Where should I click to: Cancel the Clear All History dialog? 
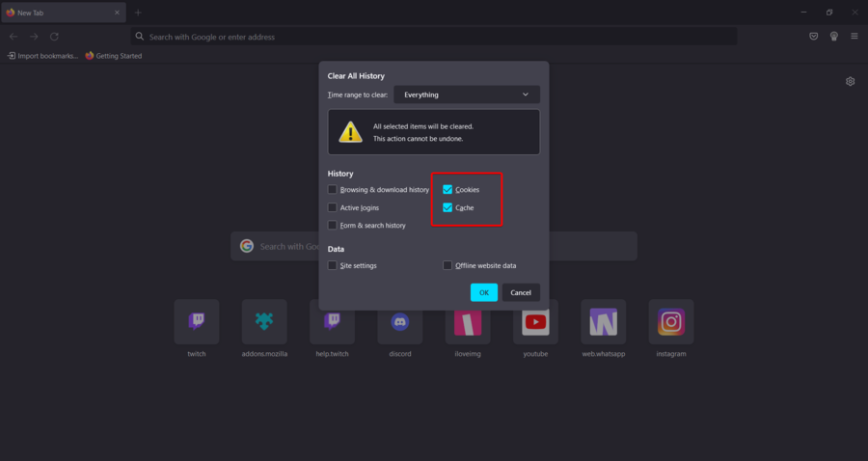[521, 292]
